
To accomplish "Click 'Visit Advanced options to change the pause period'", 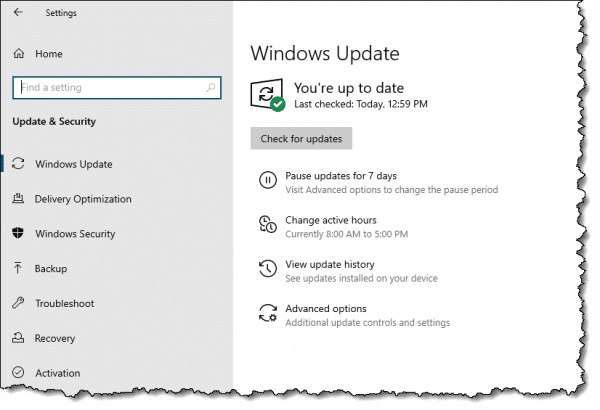I will point(392,190).
